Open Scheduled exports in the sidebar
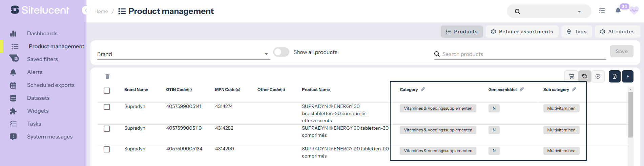The width and height of the screenshot is (644, 166). pos(50,85)
